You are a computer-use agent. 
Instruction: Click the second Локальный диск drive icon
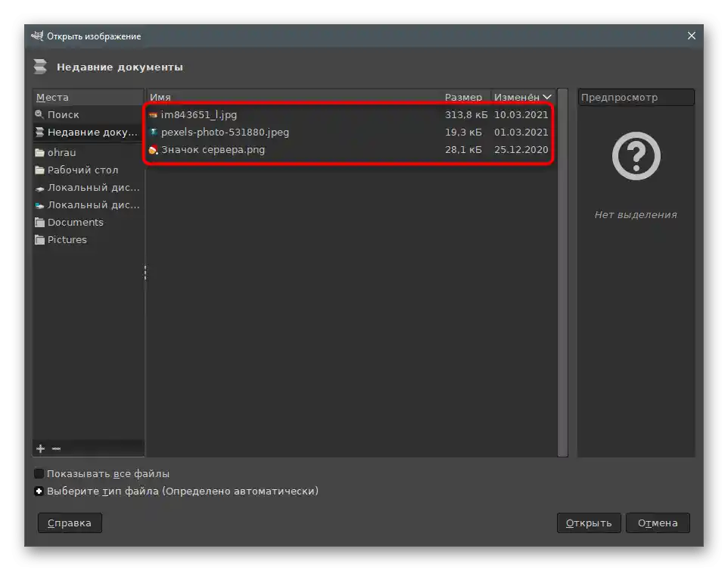(39, 205)
